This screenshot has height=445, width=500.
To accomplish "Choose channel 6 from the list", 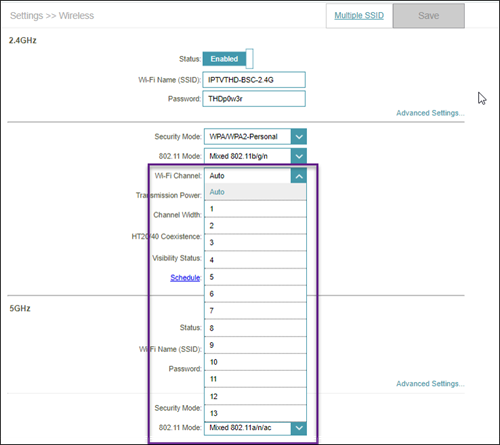I will point(255,294).
